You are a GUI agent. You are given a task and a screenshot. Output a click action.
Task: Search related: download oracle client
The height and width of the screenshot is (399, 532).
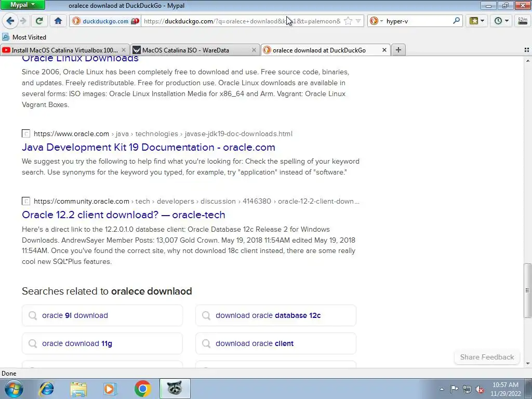coord(276,343)
